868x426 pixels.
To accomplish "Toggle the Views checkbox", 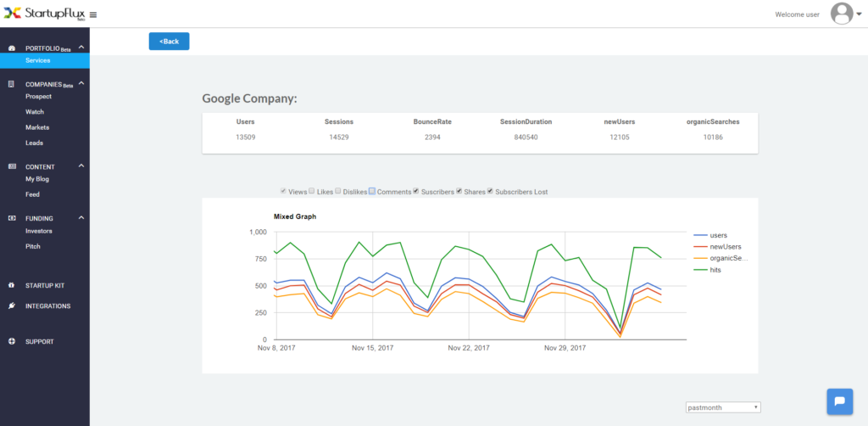I will coord(283,191).
